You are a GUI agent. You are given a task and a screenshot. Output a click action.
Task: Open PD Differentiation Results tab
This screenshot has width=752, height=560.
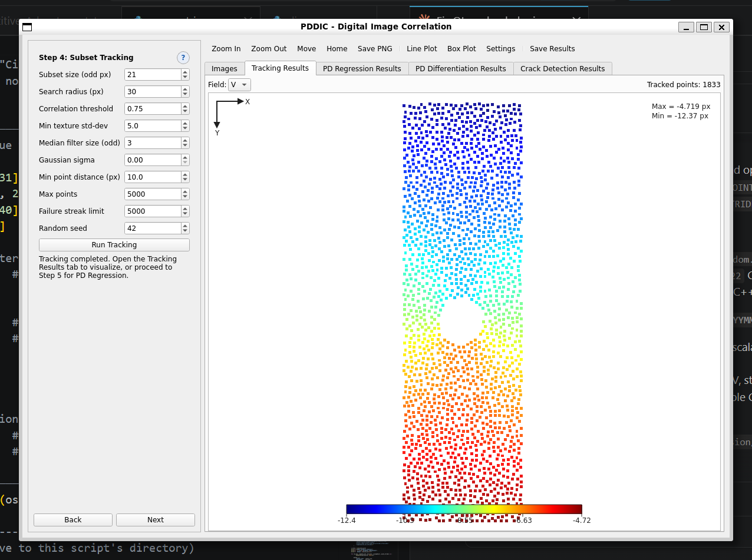461,69
